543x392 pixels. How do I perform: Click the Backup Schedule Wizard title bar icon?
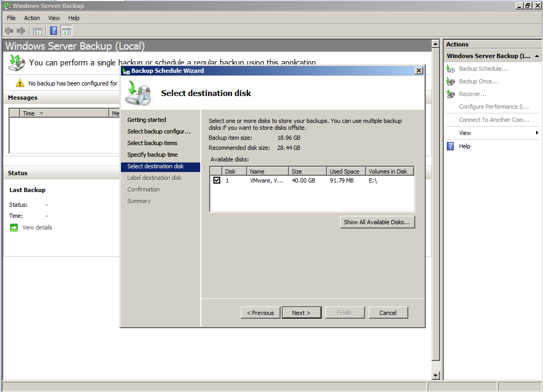coord(126,71)
